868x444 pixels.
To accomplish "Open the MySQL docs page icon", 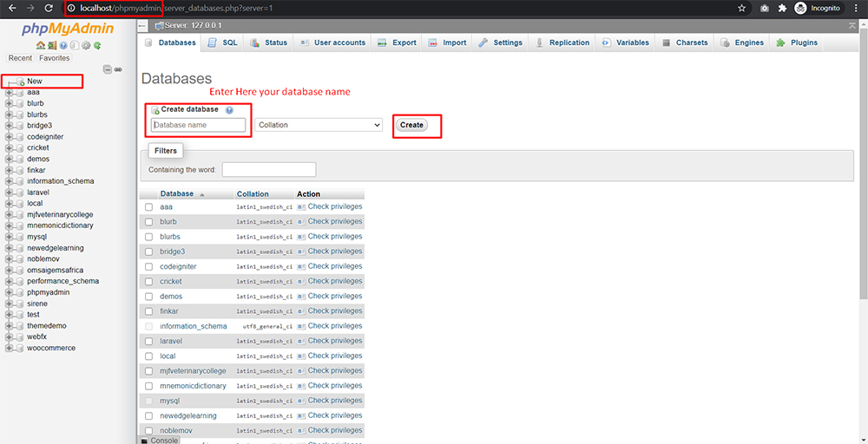I will [x=75, y=45].
